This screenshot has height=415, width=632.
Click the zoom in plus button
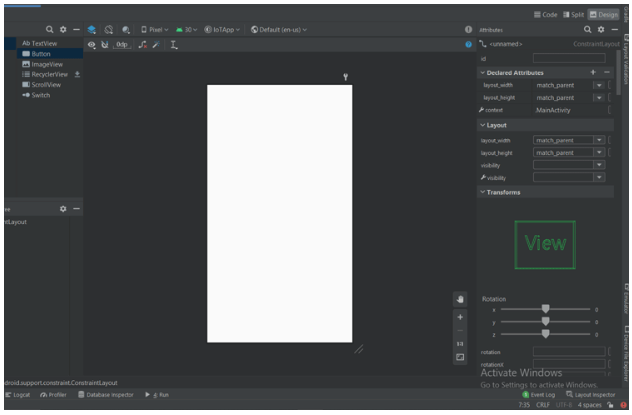click(460, 317)
